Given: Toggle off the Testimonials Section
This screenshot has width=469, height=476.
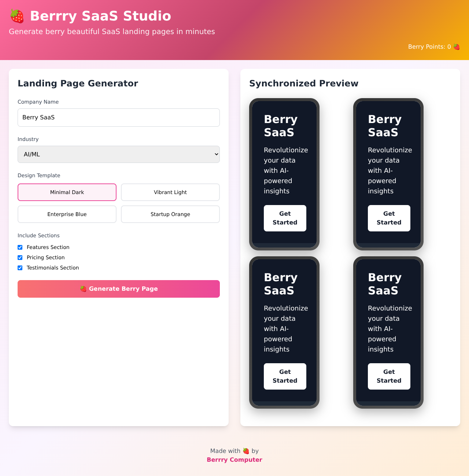Looking at the screenshot, I should click(20, 268).
